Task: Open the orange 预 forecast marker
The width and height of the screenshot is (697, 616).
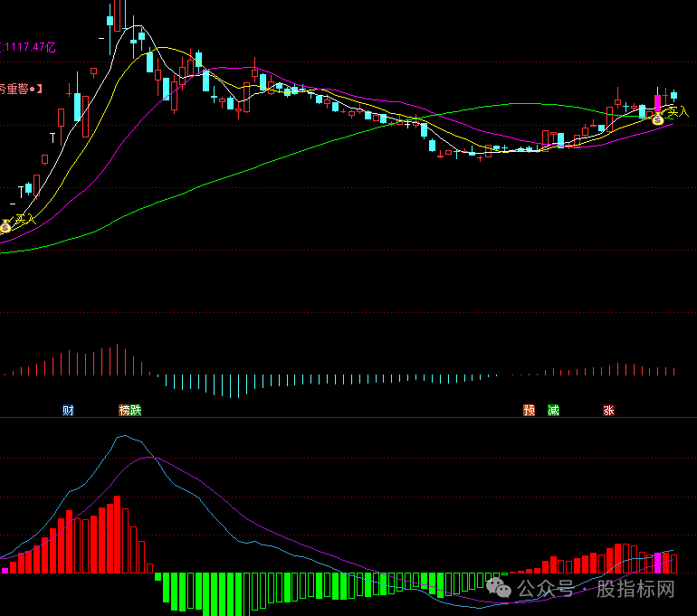Action: click(529, 410)
